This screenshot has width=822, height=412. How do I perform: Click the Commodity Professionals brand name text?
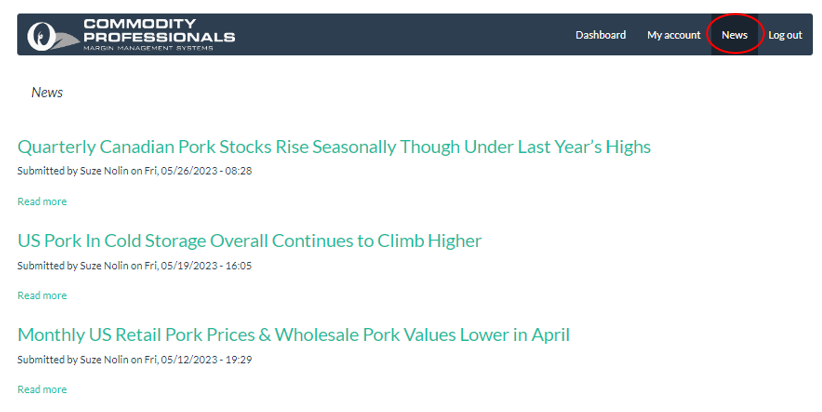tap(159, 30)
